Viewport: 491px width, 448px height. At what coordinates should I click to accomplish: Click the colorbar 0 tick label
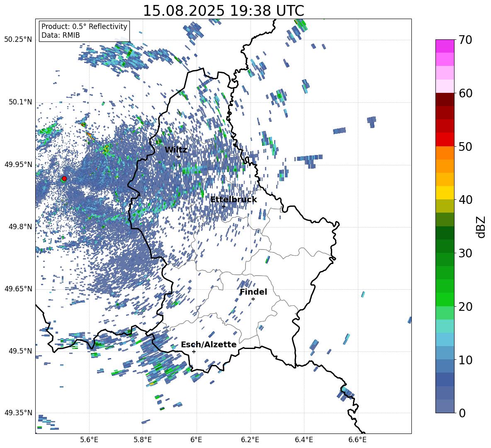[462, 413]
